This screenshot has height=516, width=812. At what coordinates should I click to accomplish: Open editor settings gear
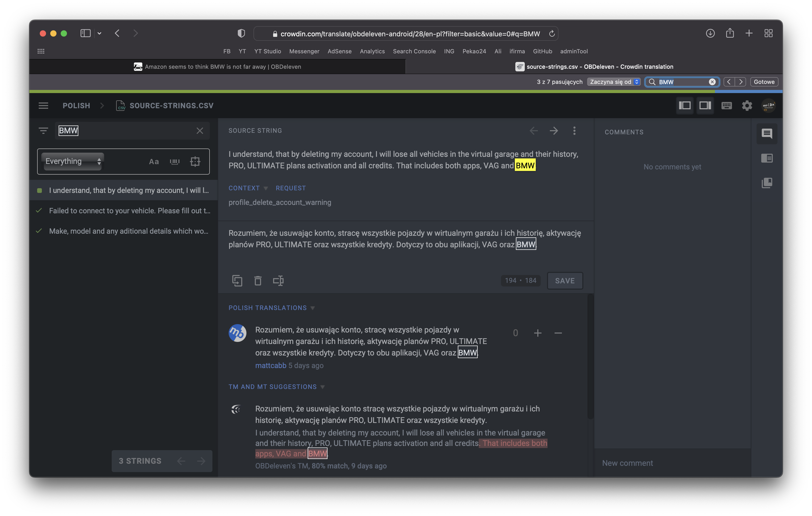click(x=747, y=106)
